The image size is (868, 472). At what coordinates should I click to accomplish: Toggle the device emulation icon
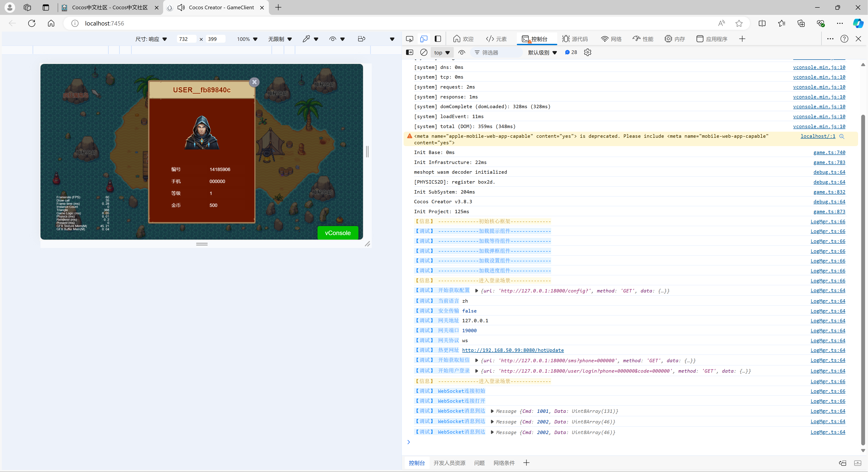(423, 39)
